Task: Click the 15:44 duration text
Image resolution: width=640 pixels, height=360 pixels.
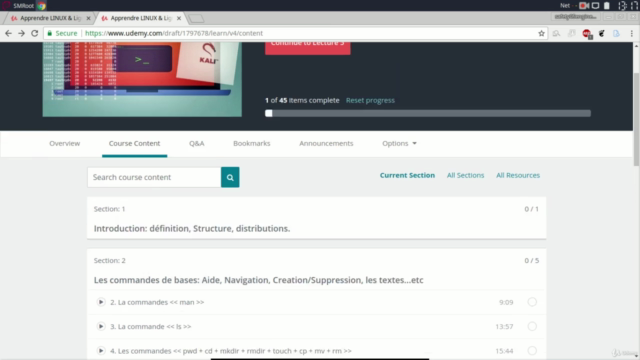Action: tap(504, 351)
